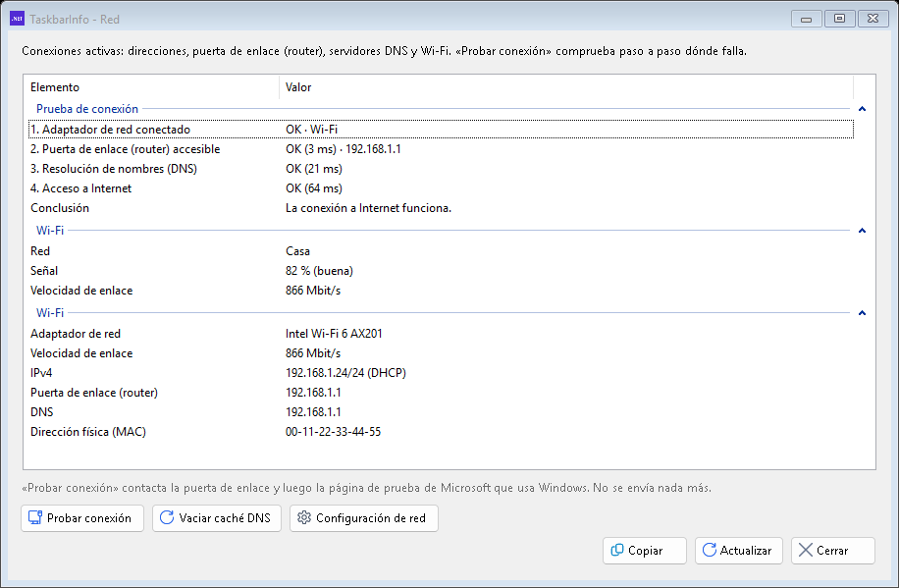Collapse the Wi-Fi group containing the Señal row
This screenshot has height=588, width=899.
tap(862, 231)
